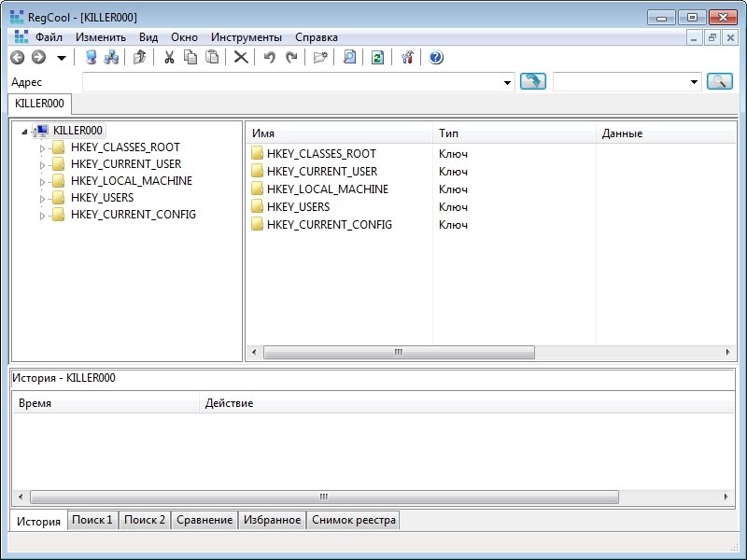Open the Инструменты menu
Screen dimensions: 747x560
click(x=246, y=37)
